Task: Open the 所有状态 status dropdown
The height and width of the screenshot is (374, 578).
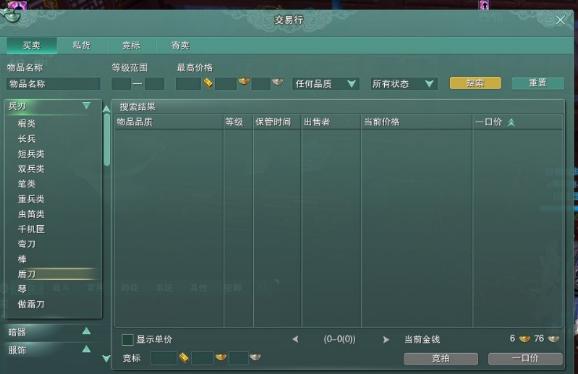Action: (x=403, y=84)
